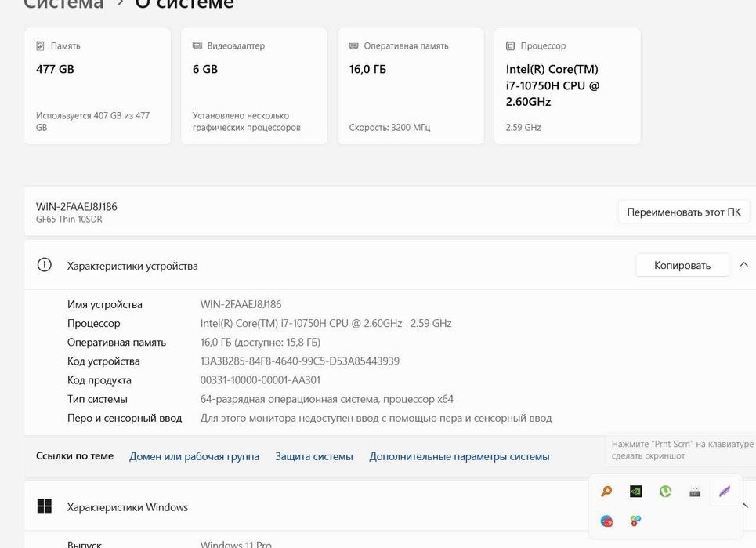This screenshot has width=756, height=548.
Task: Click Переименовать этот ПК button
Action: click(683, 212)
